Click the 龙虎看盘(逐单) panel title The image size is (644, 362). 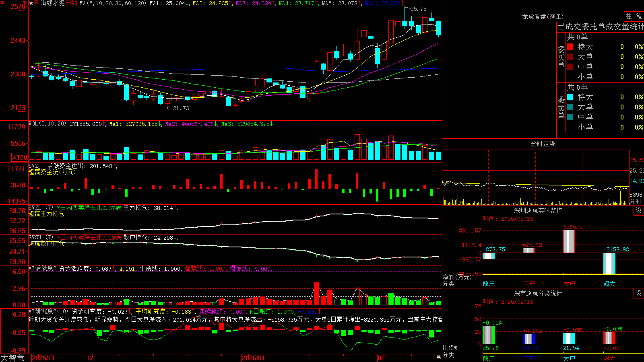[x=543, y=16]
